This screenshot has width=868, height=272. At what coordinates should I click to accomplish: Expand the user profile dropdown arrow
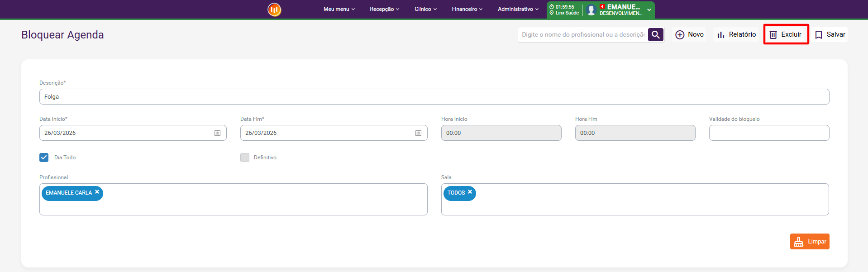(x=649, y=10)
